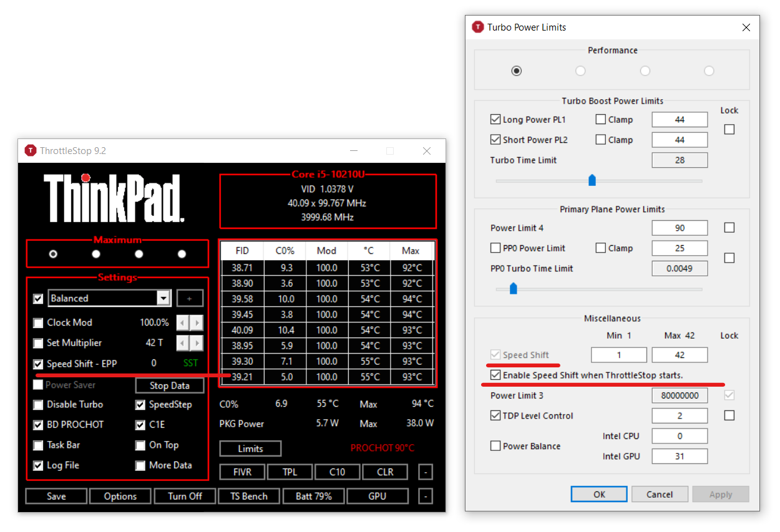The width and height of the screenshot is (780, 532).
Task: Open TPL window
Action: 290,472
